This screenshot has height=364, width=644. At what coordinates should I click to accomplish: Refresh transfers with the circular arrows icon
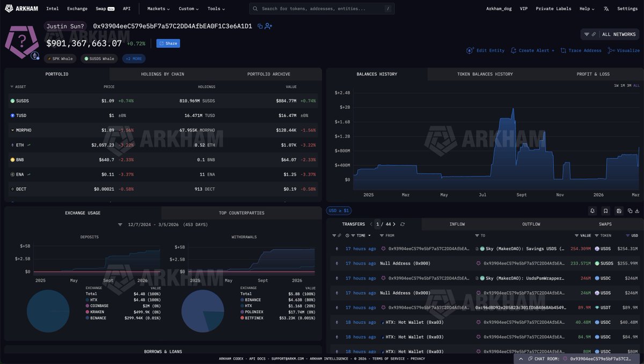(x=402, y=224)
